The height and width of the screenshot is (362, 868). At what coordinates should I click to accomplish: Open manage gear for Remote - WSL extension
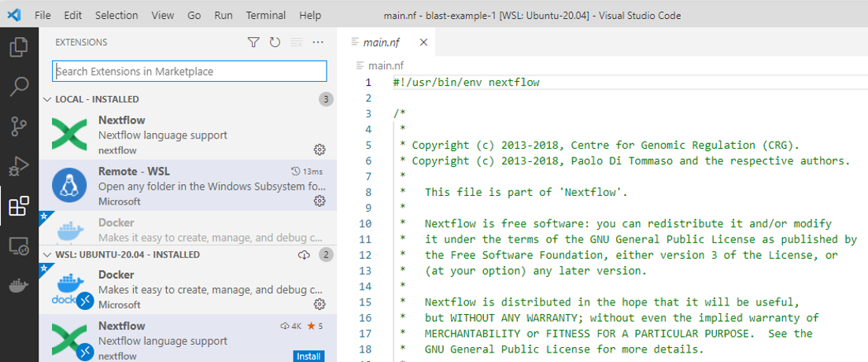tap(319, 201)
